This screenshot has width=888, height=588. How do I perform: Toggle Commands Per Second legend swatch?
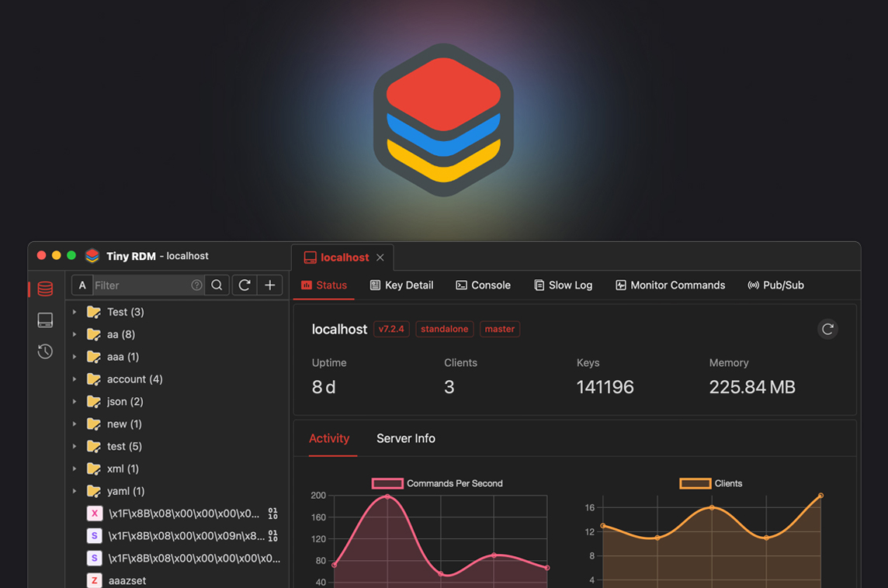tap(387, 483)
